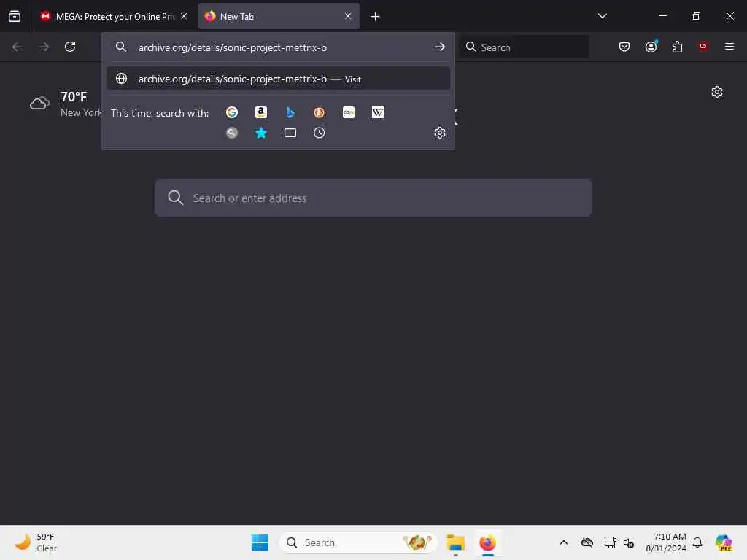Open the uBlock Origin extension
Image resolution: width=747 pixels, height=560 pixels.
coord(703,47)
